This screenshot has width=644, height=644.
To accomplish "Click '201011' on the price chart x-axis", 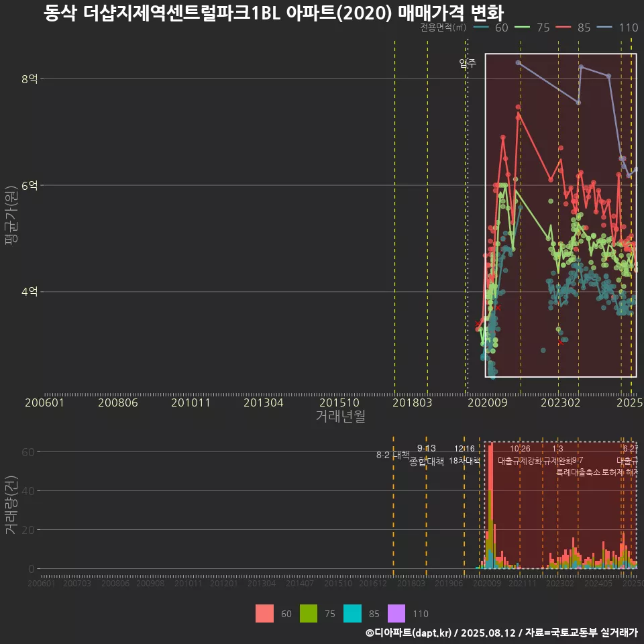I will coord(191,402).
